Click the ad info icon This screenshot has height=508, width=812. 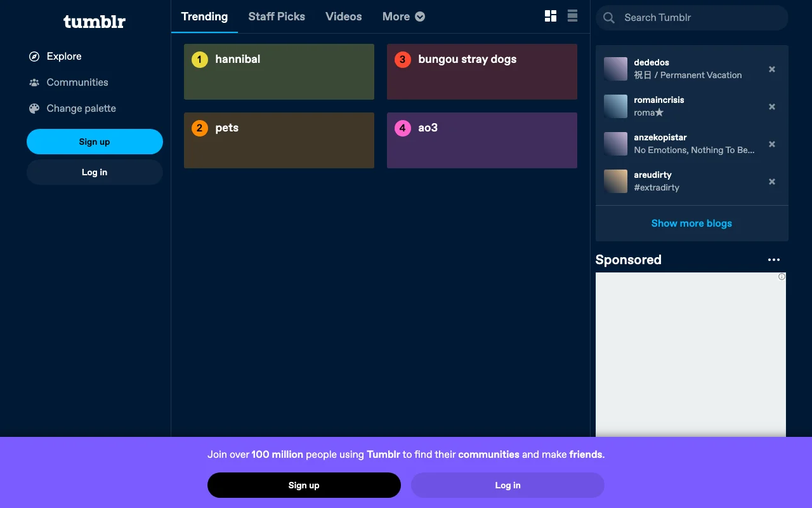[782, 277]
